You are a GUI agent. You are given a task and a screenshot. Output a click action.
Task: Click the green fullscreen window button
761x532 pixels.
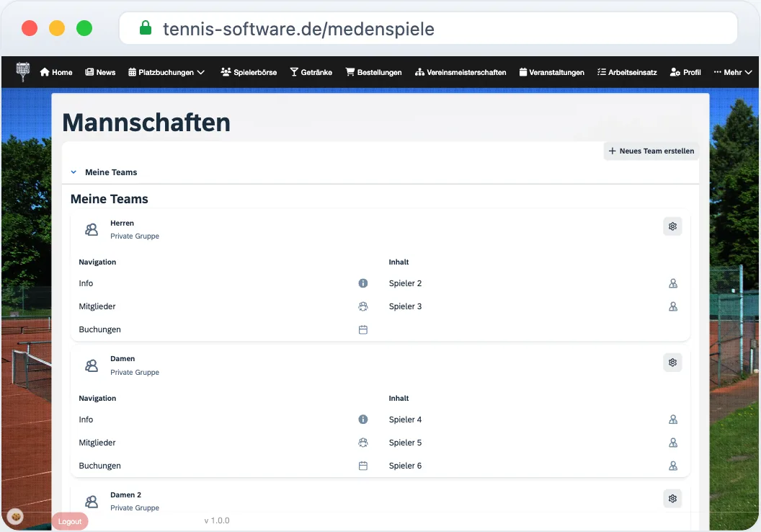pyautogui.click(x=84, y=28)
